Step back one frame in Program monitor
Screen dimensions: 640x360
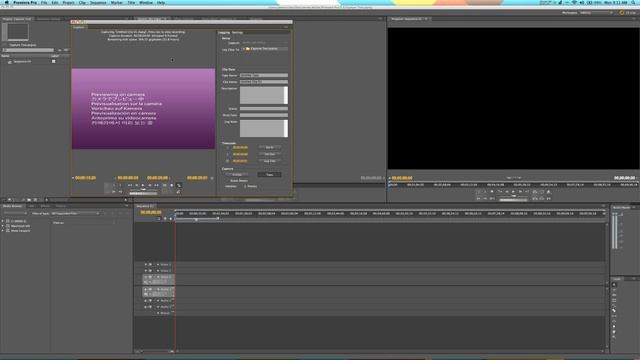(x=507, y=192)
